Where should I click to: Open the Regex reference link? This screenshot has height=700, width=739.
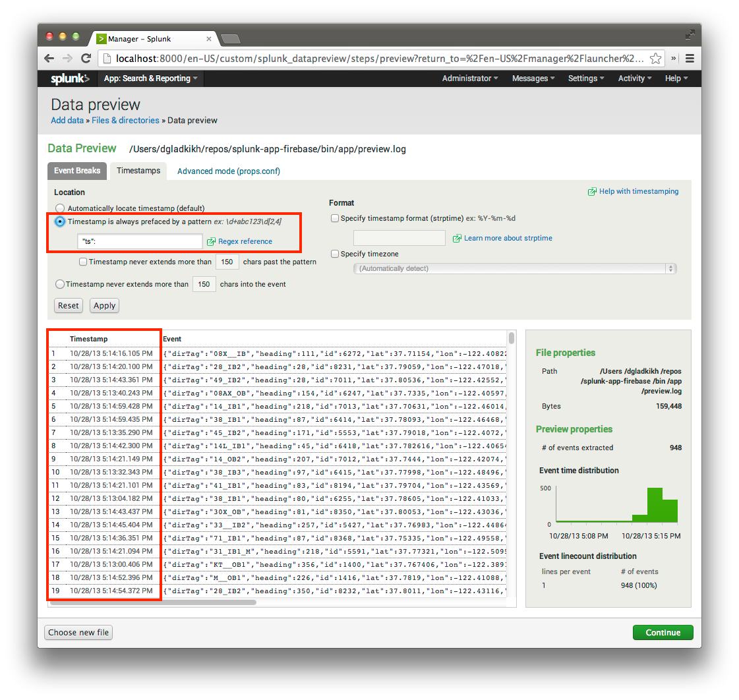[245, 241]
